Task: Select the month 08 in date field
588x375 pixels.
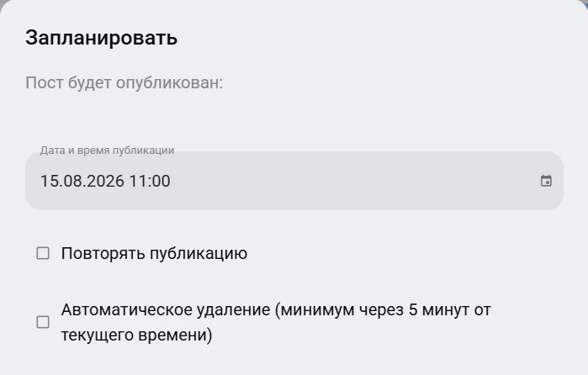Action: point(72,181)
